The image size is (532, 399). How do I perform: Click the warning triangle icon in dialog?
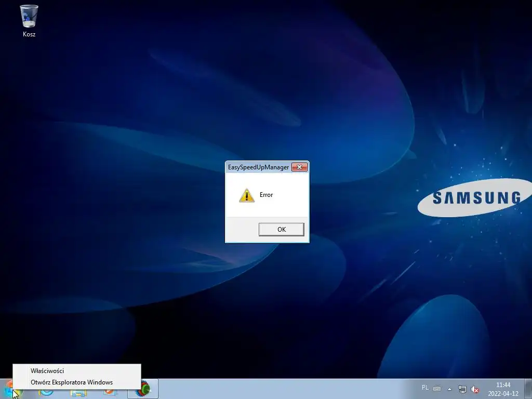click(247, 195)
